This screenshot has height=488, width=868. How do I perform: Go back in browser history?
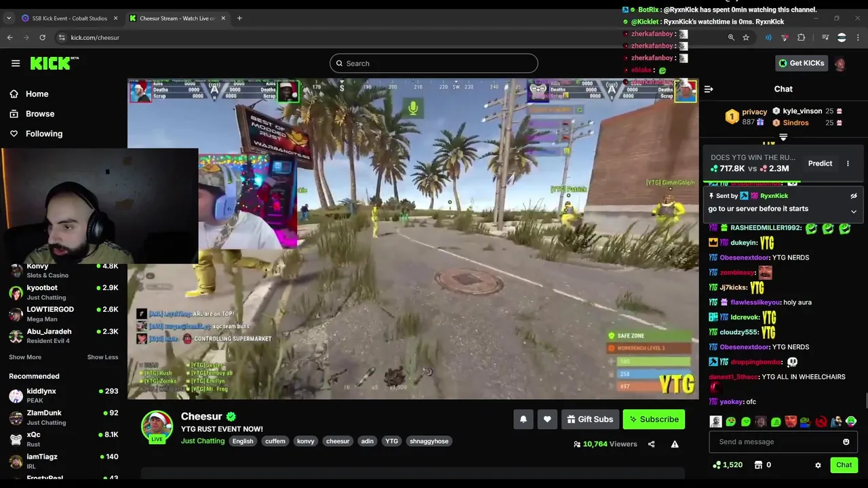pos(9,37)
